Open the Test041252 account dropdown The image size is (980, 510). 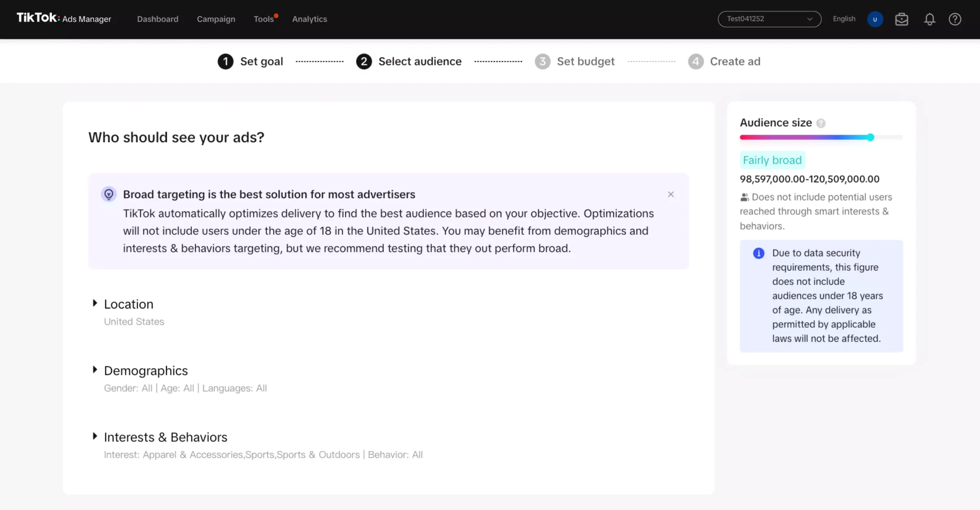769,19
